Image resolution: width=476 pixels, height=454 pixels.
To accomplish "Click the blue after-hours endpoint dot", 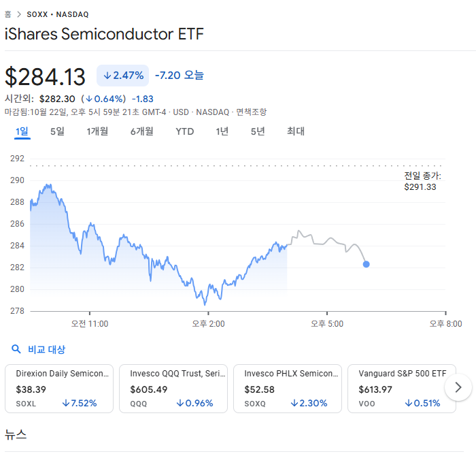I will point(367,264).
